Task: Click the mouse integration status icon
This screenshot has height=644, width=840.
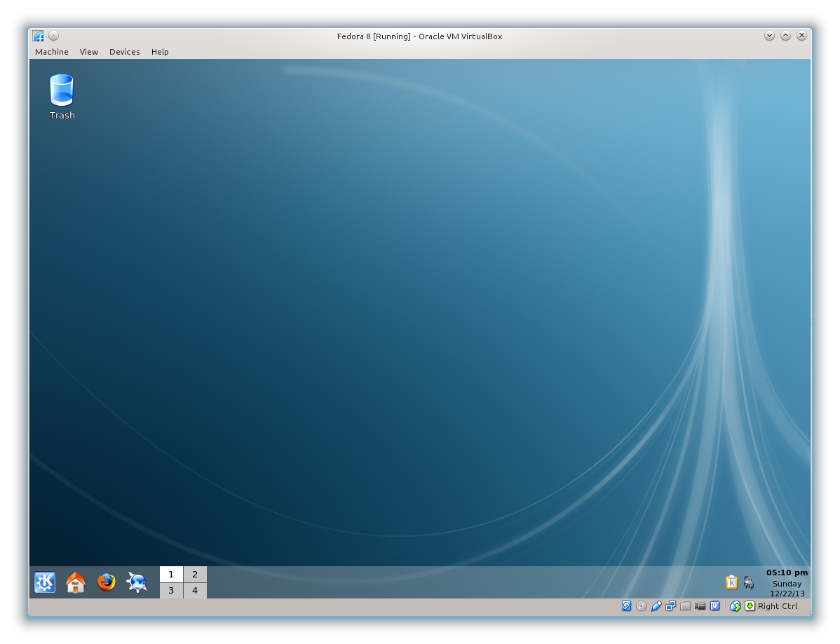Action: pyautogui.click(x=735, y=606)
